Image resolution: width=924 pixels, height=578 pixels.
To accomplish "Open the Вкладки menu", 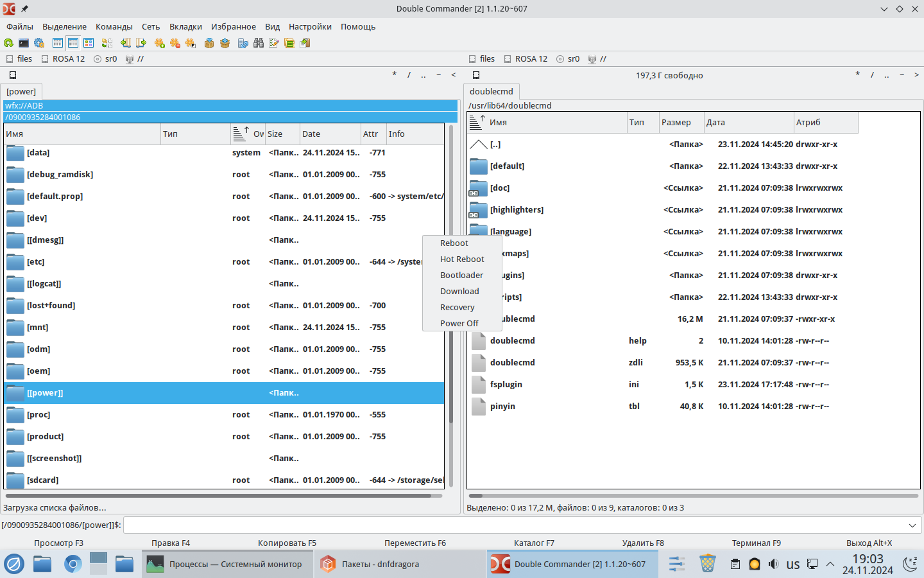I will point(185,26).
